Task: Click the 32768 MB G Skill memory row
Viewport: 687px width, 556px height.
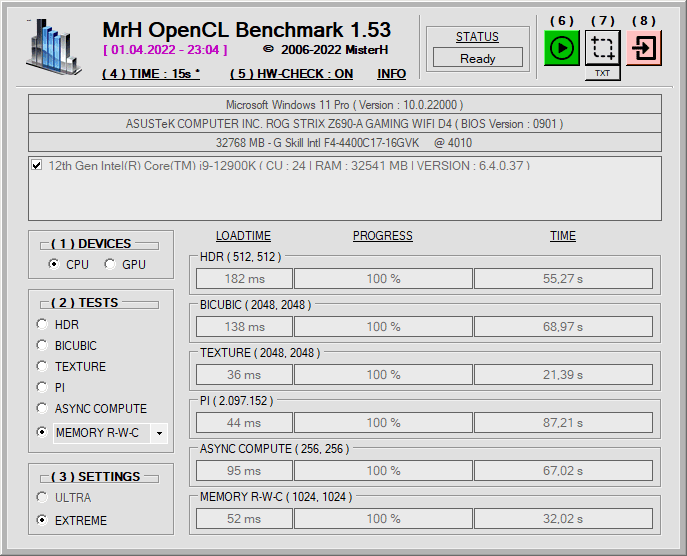Action: (x=345, y=143)
